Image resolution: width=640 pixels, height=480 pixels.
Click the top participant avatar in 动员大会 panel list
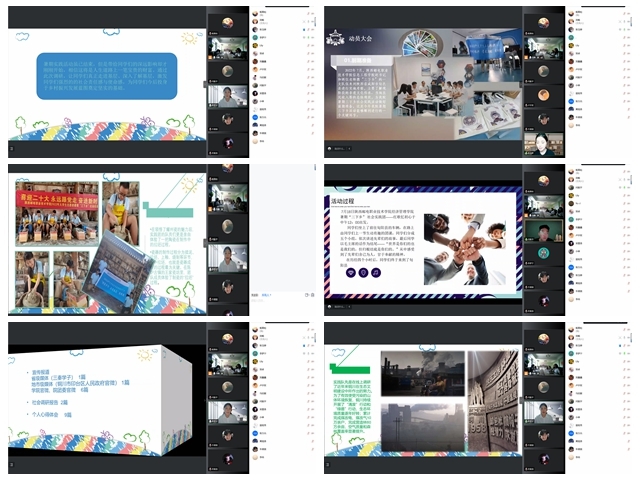pos(572,14)
